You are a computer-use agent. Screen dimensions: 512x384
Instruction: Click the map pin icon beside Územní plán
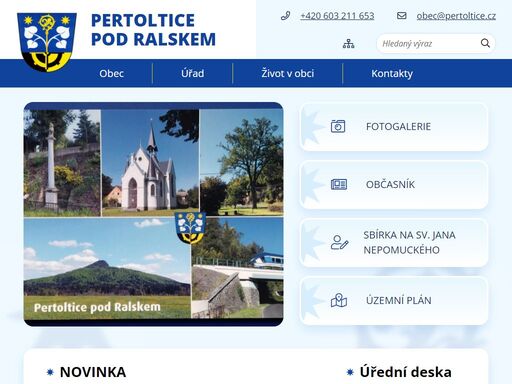point(339,300)
